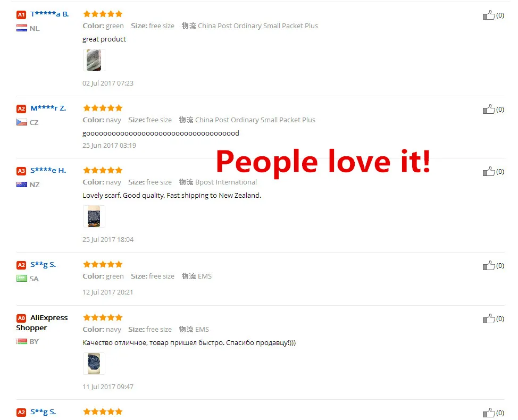Open S****e H. reviewer profile
The width and height of the screenshot is (518, 420).
click(48, 170)
